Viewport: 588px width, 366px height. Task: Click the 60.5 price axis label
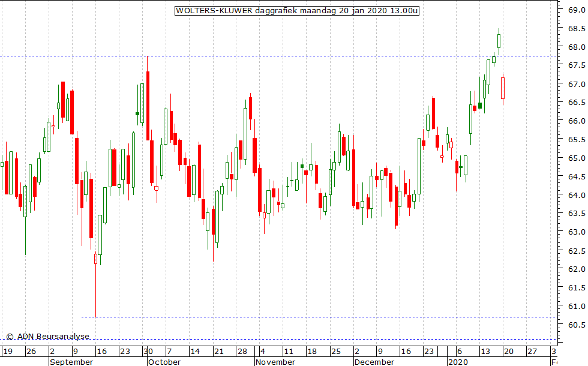(577, 325)
